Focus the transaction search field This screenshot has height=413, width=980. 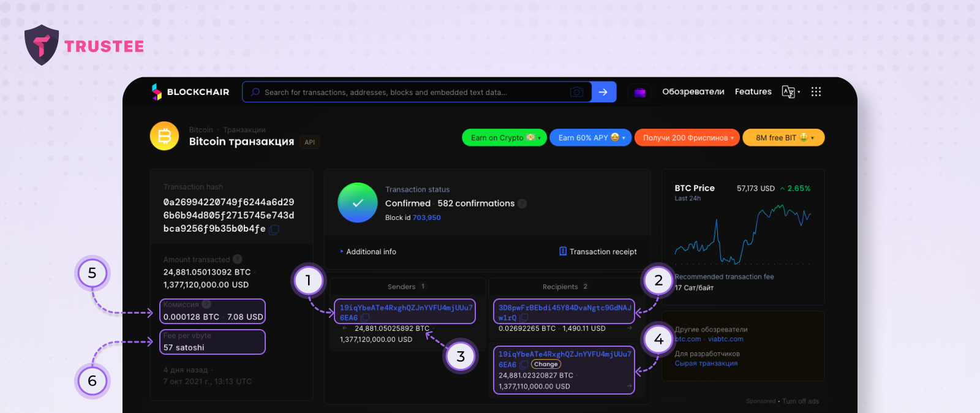pyautogui.click(x=417, y=92)
